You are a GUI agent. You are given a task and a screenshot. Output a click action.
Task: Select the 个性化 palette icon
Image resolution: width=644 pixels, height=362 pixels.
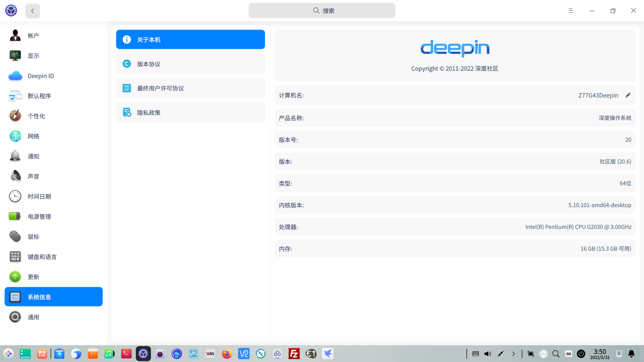pyautogui.click(x=15, y=116)
